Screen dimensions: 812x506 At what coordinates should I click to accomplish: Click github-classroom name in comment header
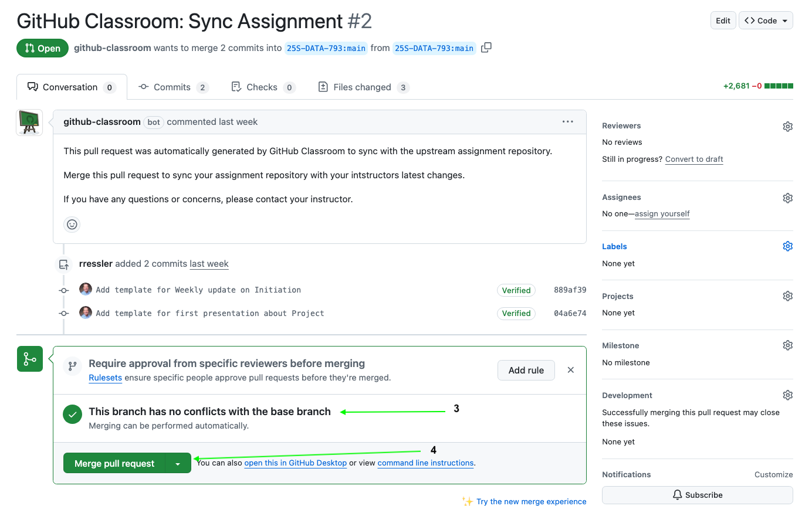click(102, 122)
